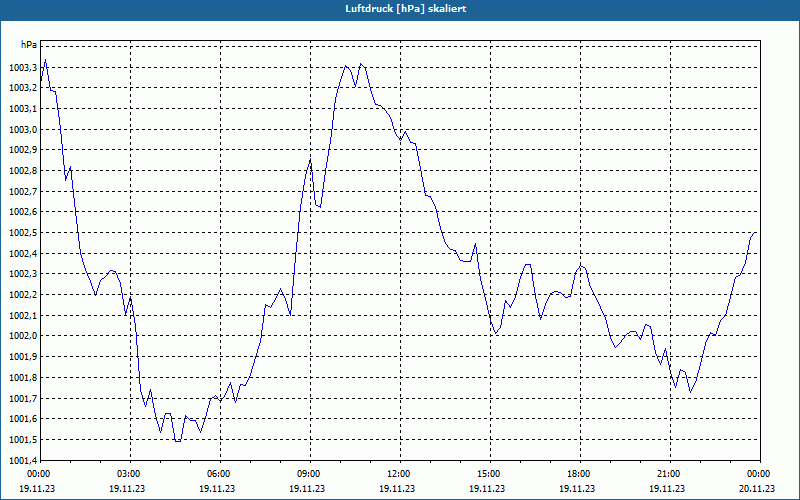Pick the 19.11.23 date under 15:00
The width and height of the screenshot is (800, 500).
tap(487, 488)
